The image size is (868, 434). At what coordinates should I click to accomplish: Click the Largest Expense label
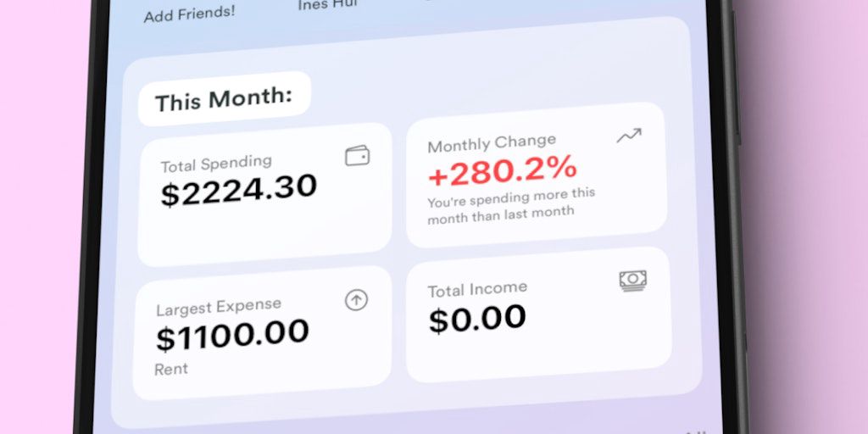[219, 307]
